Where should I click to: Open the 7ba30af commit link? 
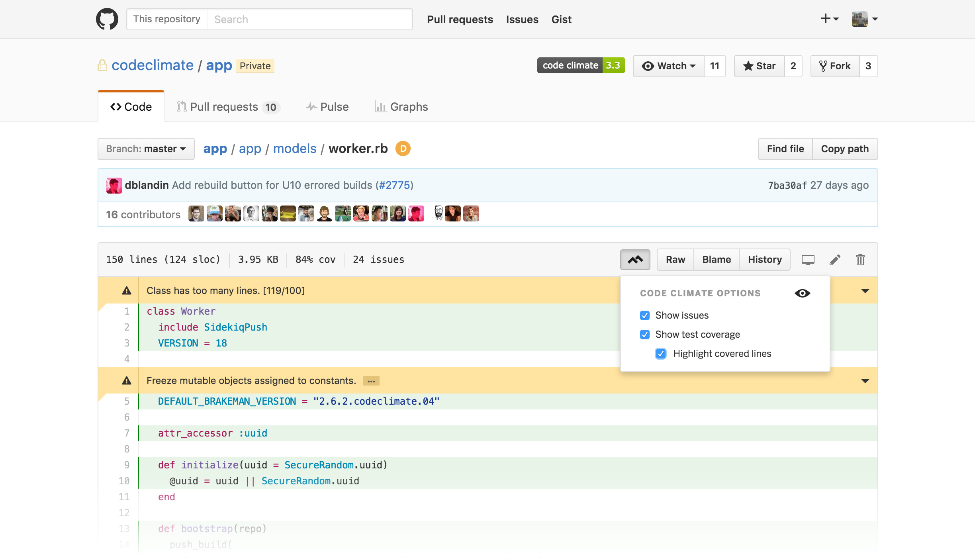click(x=787, y=186)
